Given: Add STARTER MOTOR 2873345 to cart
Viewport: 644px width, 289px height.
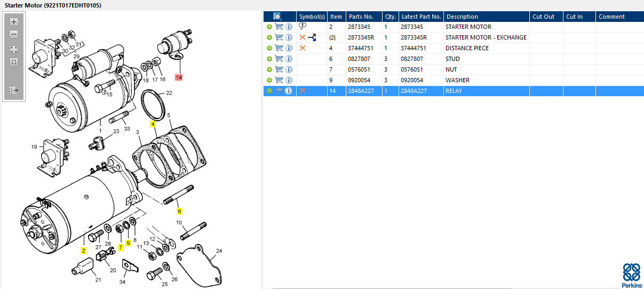Looking at the screenshot, I should 279,27.
